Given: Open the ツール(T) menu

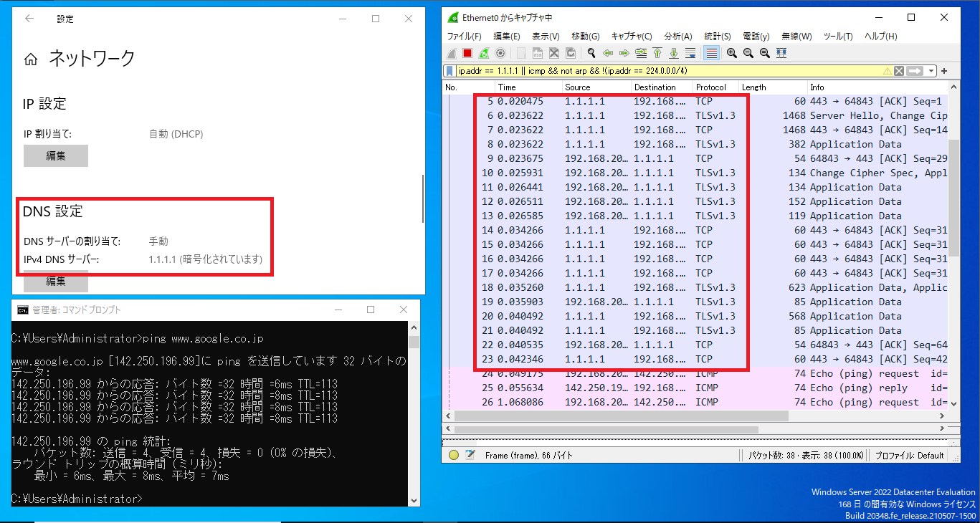Looking at the screenshot, I should (838, 37).
